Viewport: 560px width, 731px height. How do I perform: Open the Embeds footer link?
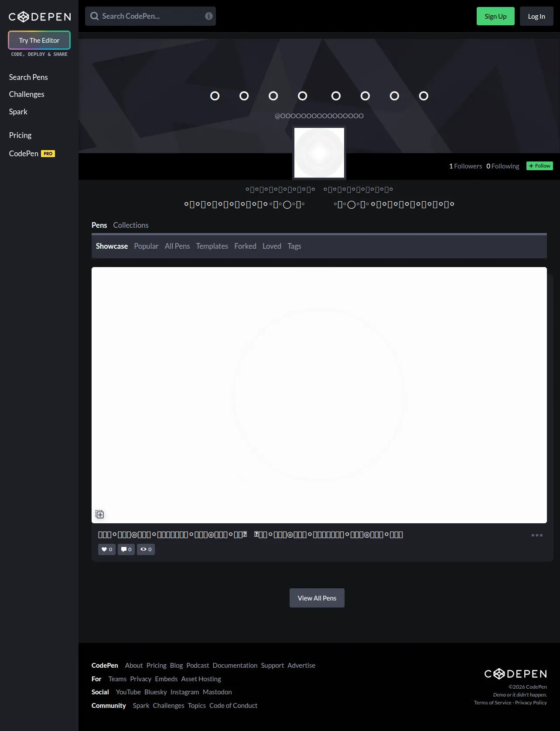[166, 679]
